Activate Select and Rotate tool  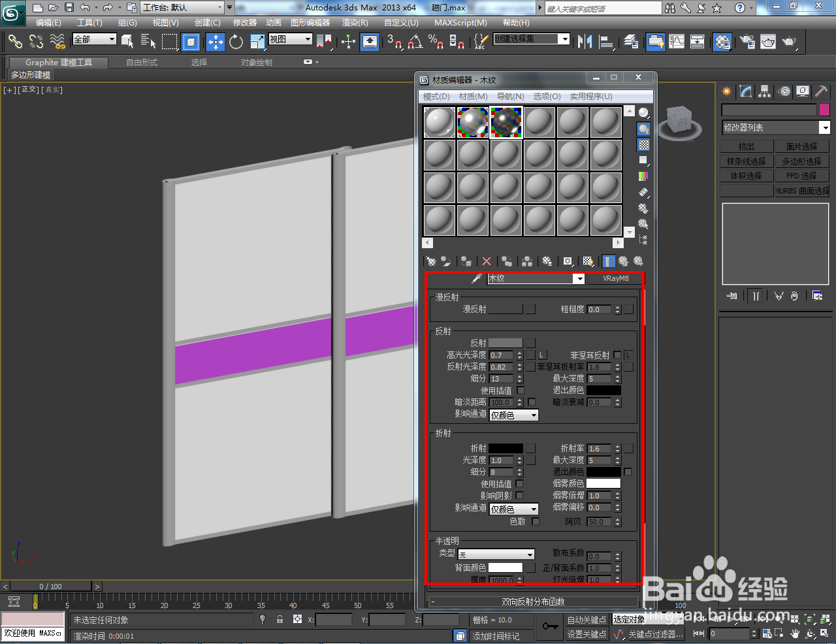coord(236,42)
